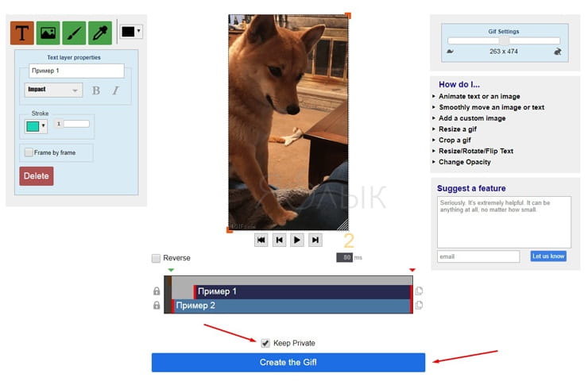Expand Smoothly move an image or text
Viewport: 588px width, 381px height.
tap(491, 107)
